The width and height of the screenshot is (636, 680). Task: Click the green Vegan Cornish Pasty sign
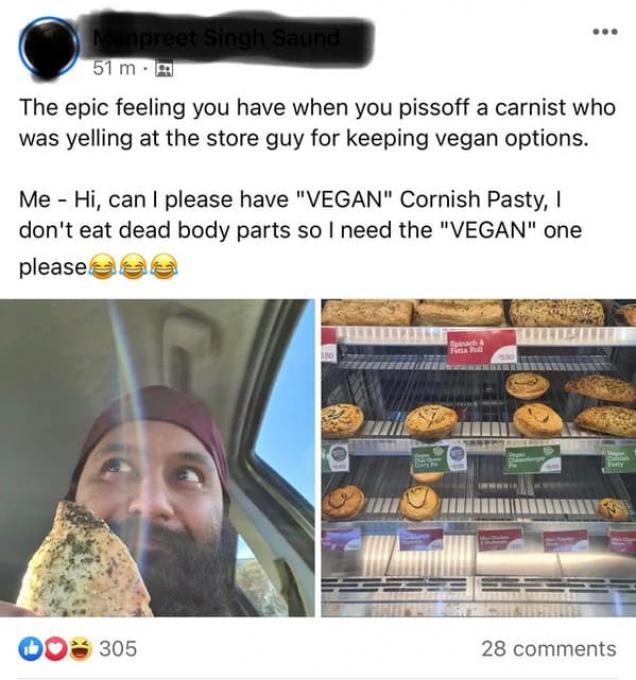[619, 459]
